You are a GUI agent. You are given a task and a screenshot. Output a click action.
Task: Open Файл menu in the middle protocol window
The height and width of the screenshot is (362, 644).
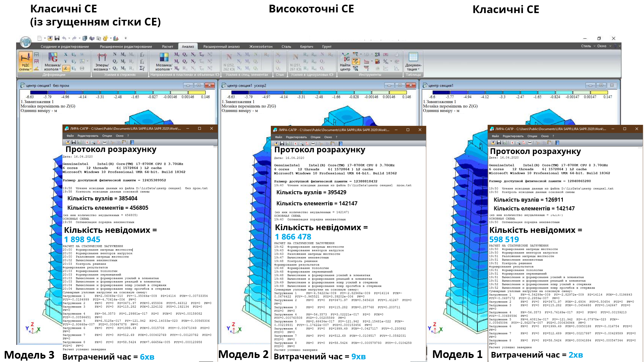coord(279,137)
